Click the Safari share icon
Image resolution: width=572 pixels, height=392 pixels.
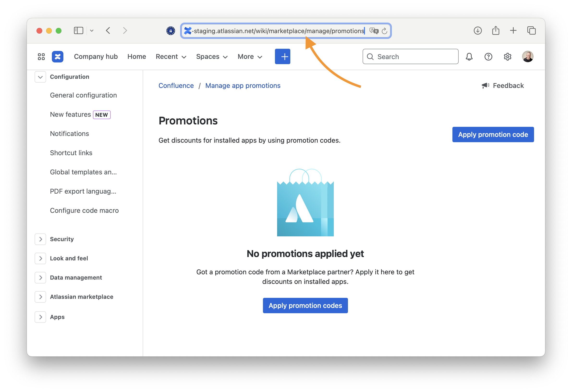coord(496,31)
